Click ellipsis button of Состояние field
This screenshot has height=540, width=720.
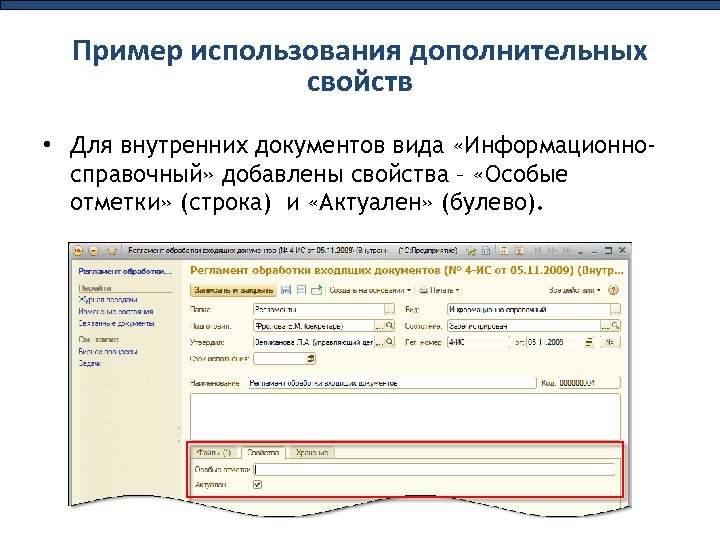click(606, 326)
